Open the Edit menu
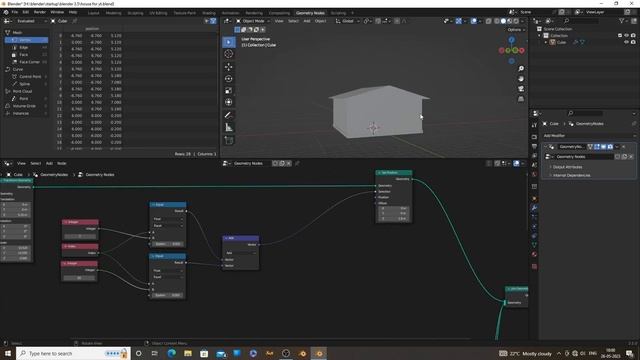The height and width of the screenshot is (360, 640). (25, 12)
